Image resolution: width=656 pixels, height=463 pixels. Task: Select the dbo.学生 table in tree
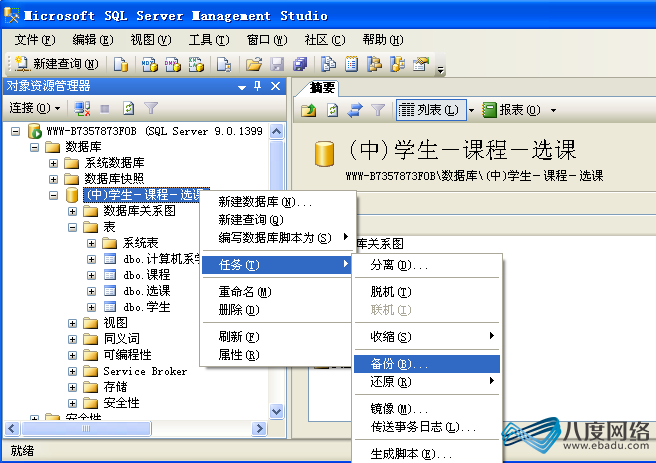pos(146,307)
